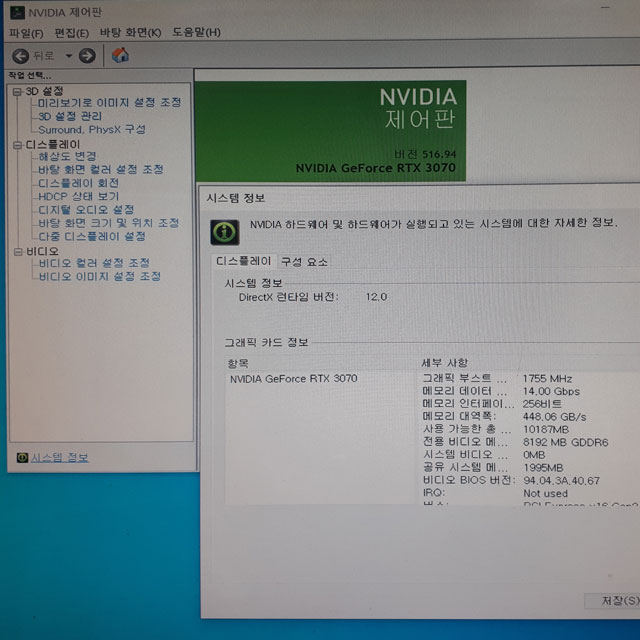Open the 시스템 정보 link
Screen dimensions: 640x640
60,458
